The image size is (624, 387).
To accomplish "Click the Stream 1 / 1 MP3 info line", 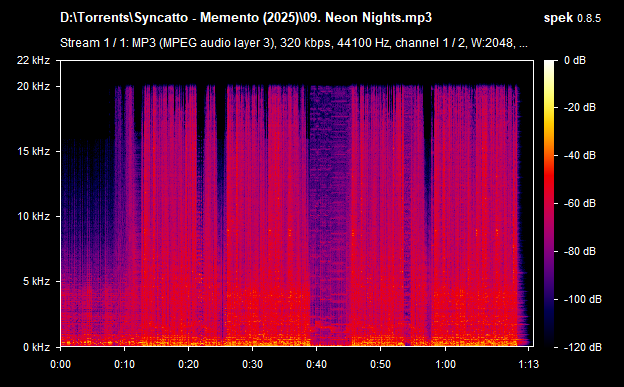I will pyautogui.click(x=294, y=43).
